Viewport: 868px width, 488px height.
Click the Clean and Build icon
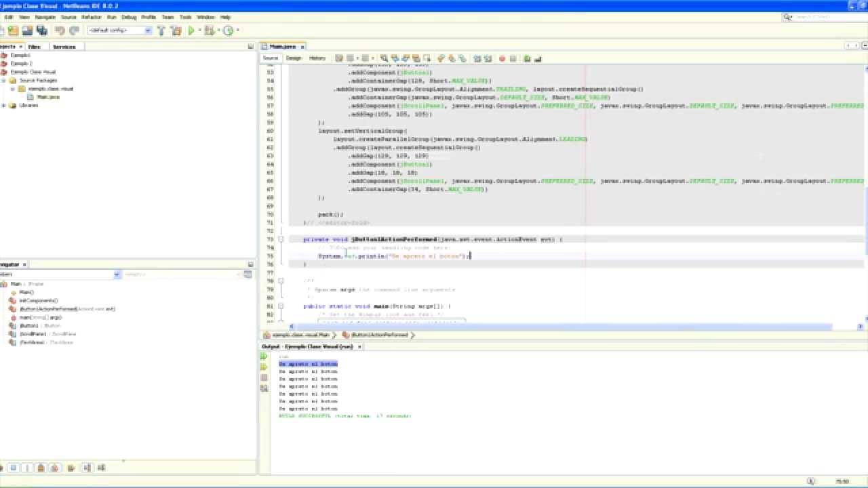coord(176,30)
